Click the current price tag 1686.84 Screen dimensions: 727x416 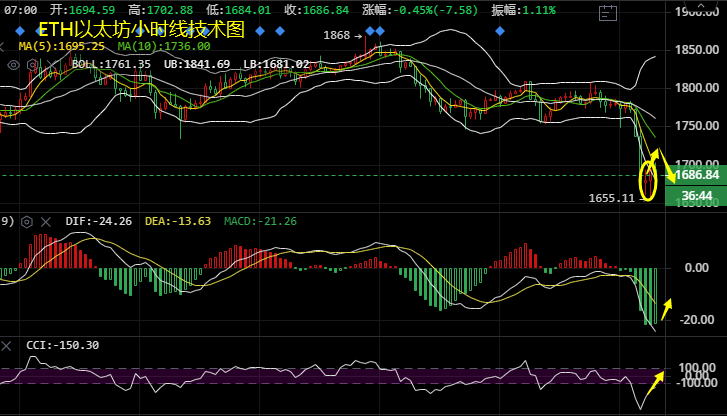[x=696, y=175]
